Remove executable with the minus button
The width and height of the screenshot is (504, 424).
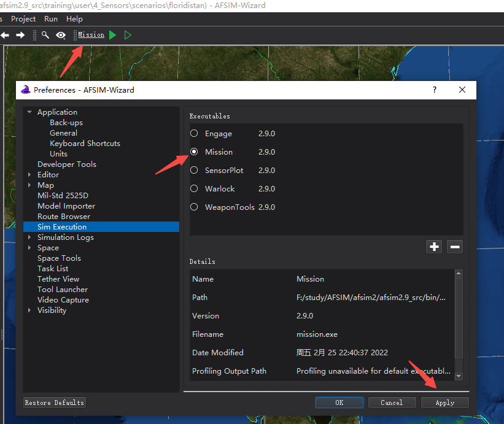click(455, 247)
